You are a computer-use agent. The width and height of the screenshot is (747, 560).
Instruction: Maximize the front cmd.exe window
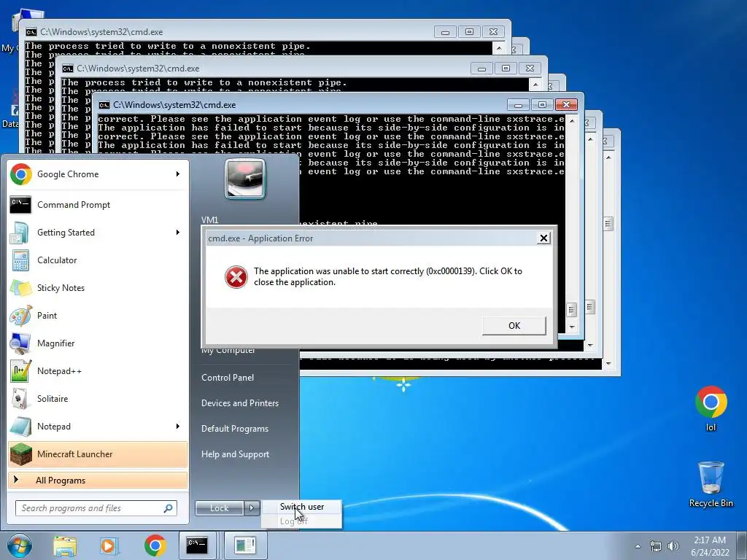click(542, 105)
